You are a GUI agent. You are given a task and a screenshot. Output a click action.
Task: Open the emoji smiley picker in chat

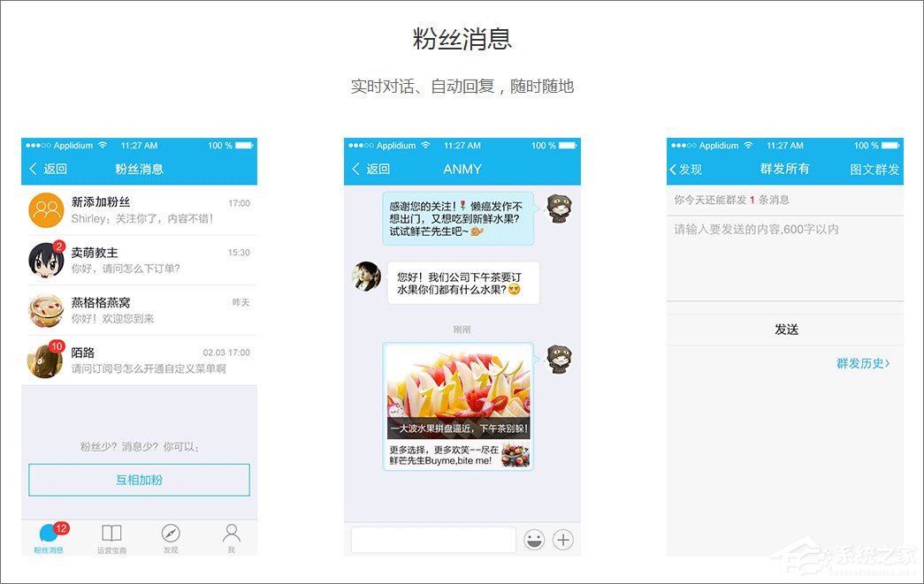pos(534,539)
